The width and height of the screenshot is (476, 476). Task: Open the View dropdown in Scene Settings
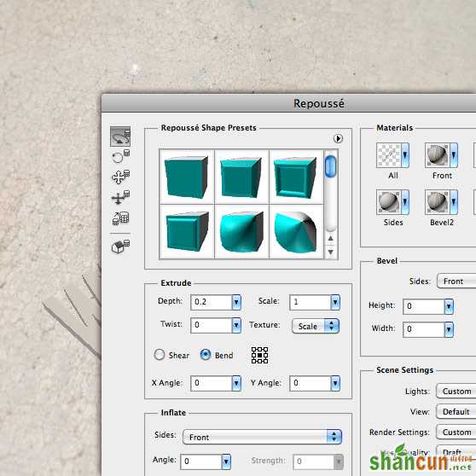[x=456, y=412]
